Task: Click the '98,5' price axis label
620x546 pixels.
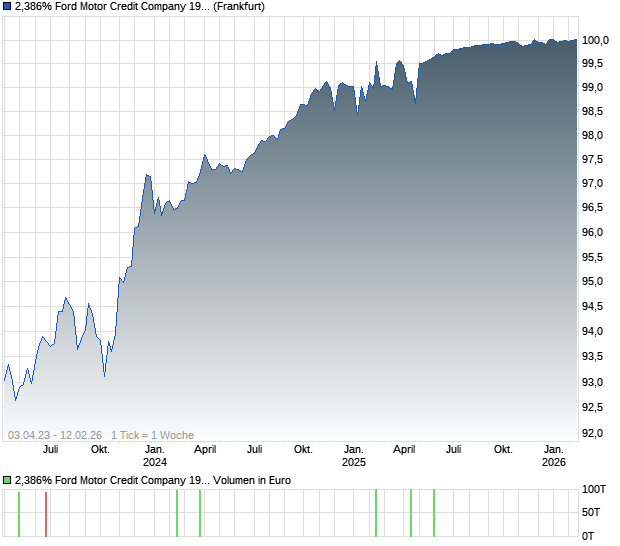Action: (x=592, y=111)
